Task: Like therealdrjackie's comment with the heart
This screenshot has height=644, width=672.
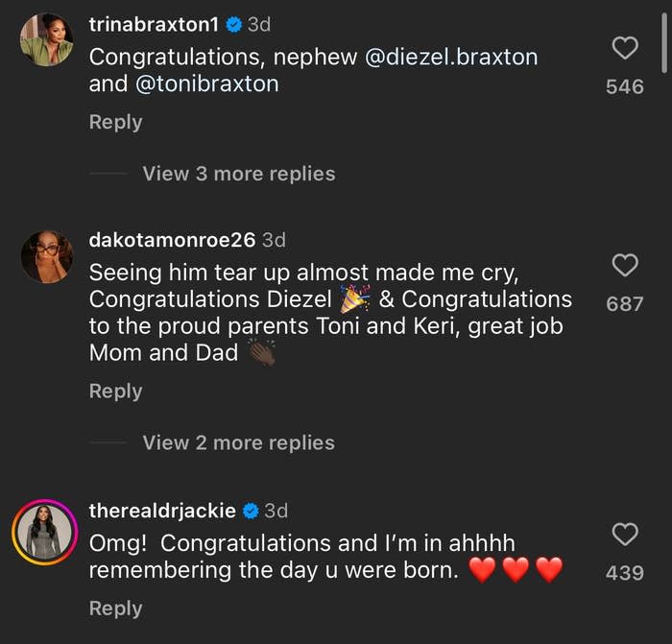Action: tap(625, 534)
